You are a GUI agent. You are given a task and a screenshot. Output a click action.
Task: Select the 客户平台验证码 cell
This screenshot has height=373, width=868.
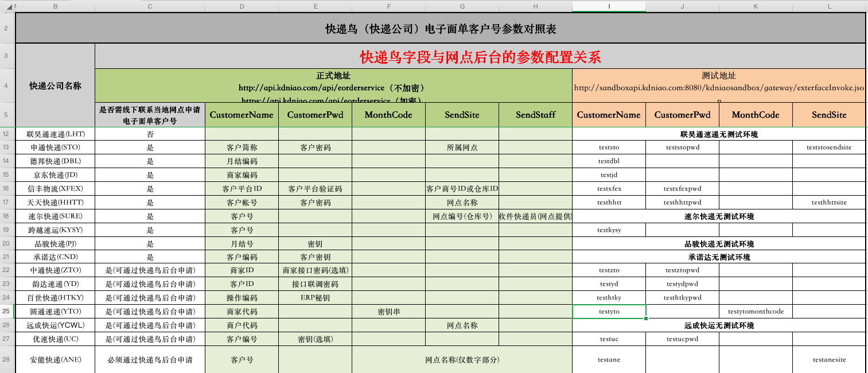pos(315,189)
